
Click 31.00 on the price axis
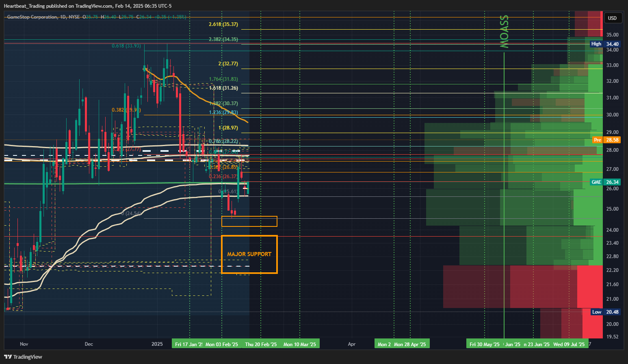[612, 98]
